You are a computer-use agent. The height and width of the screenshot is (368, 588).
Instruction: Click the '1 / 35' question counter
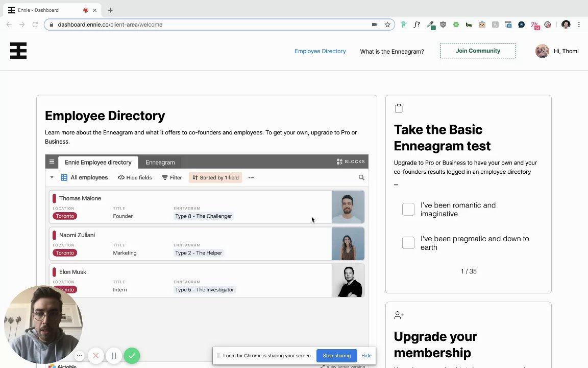click(x=469, y=271)
